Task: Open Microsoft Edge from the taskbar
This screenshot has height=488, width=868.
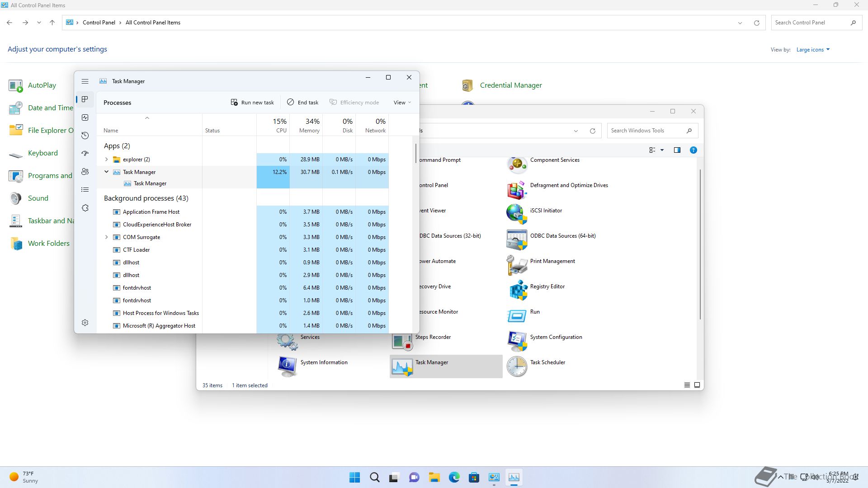Action: (454, 477)
